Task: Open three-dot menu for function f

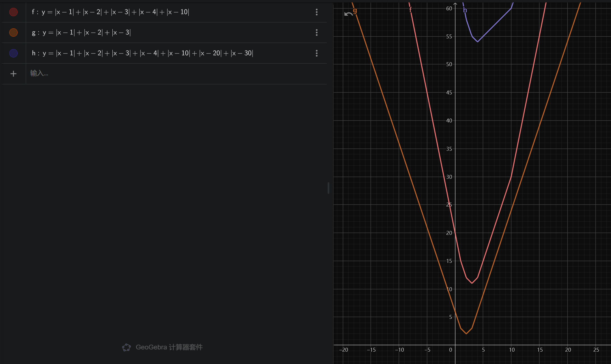Action: click(317, 12)
